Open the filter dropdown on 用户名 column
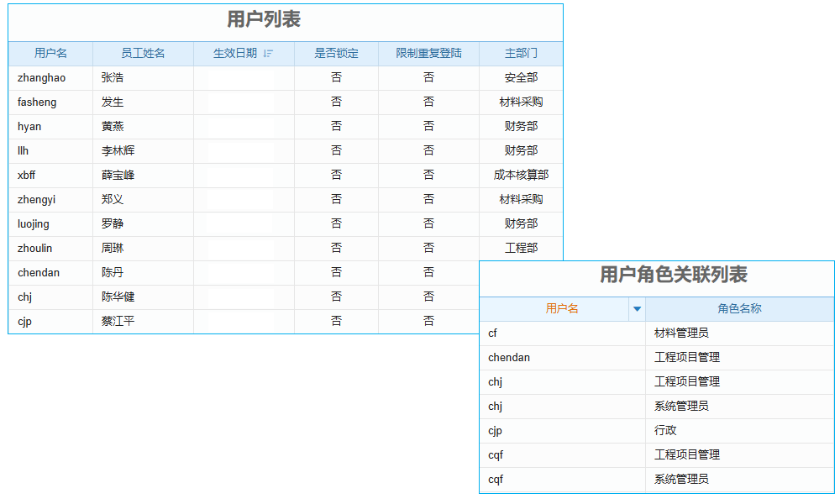This screenshot has height=504, width=840. click(x=638, y=308)
